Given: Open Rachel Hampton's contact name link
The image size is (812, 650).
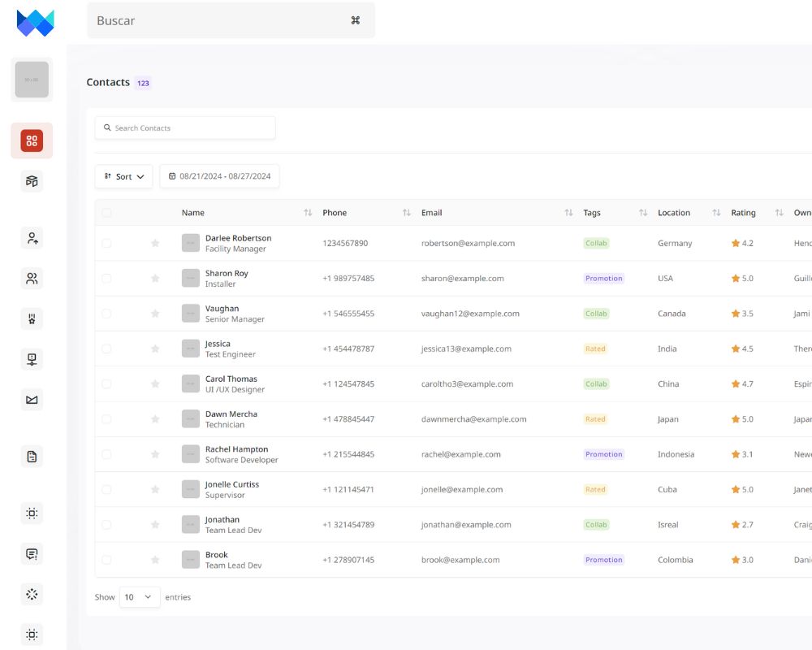Looking at the screenshot, I should pos(236,449).
